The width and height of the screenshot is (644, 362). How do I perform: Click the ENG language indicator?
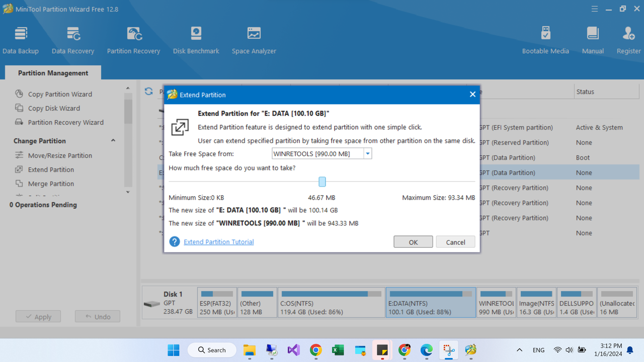coord(538,350)
